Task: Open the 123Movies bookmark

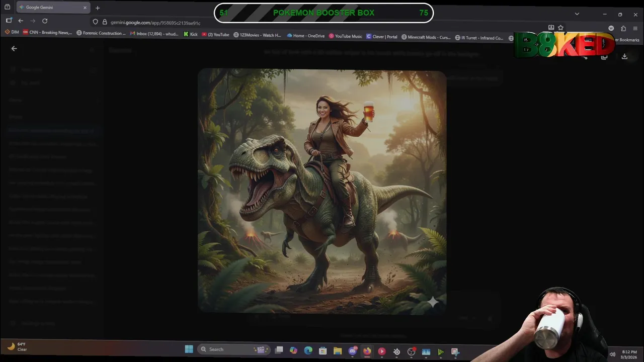Action: tap(258, 35)
